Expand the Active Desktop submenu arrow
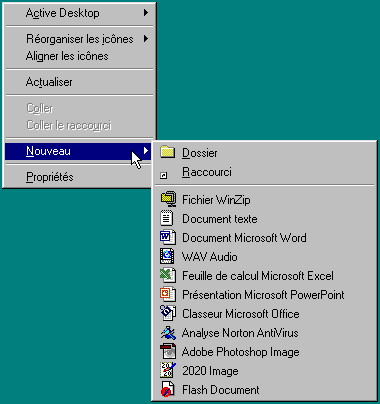Screen dimensions: 380x404 coord(146,13)
